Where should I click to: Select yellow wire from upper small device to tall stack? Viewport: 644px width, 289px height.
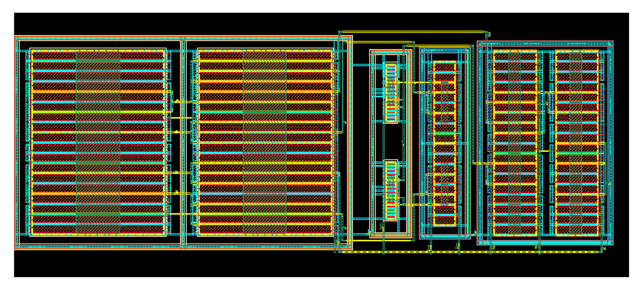tap(415, 83)
